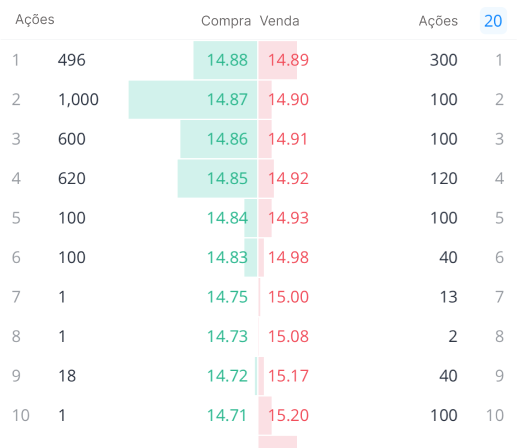Click the 14.72 buy price
The image size is (517, 448).
[227, 376]
